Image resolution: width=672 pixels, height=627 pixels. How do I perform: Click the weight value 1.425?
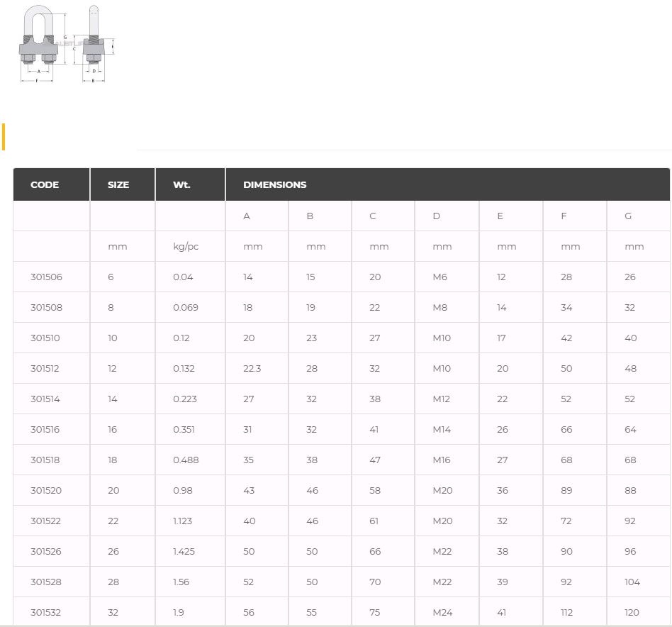click(184, 551)
